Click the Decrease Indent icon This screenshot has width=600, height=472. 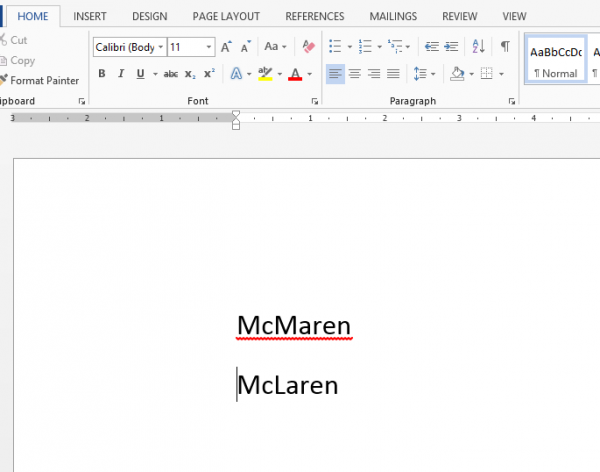(432, 47)
